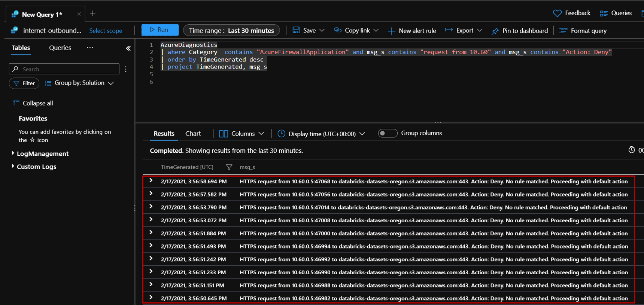Click the Save floppy disk icon
The width and height of the screenshot is (644, 305).
[x=296, y=30]
